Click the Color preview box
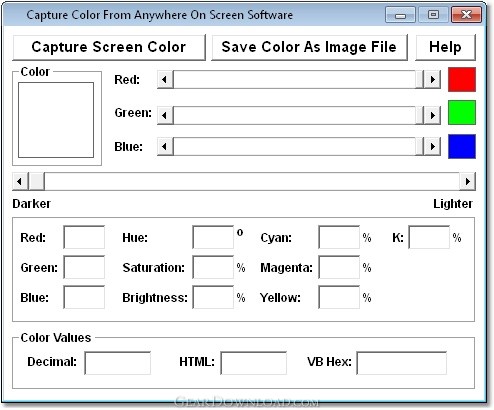The image size is (494, 410). click(56, 120)
